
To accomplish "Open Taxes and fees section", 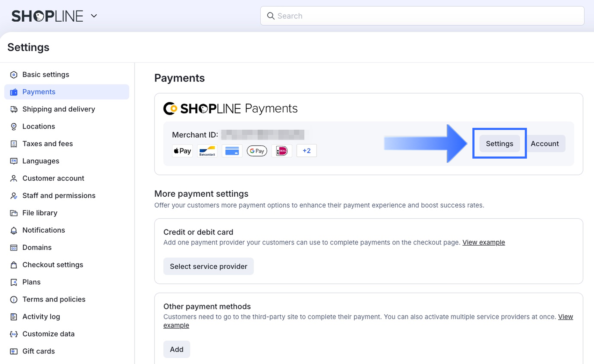I will tap(48, 144).
